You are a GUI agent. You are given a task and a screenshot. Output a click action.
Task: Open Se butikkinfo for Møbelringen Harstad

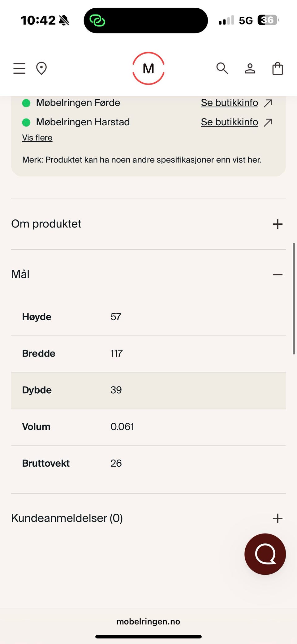click(229, 122)
